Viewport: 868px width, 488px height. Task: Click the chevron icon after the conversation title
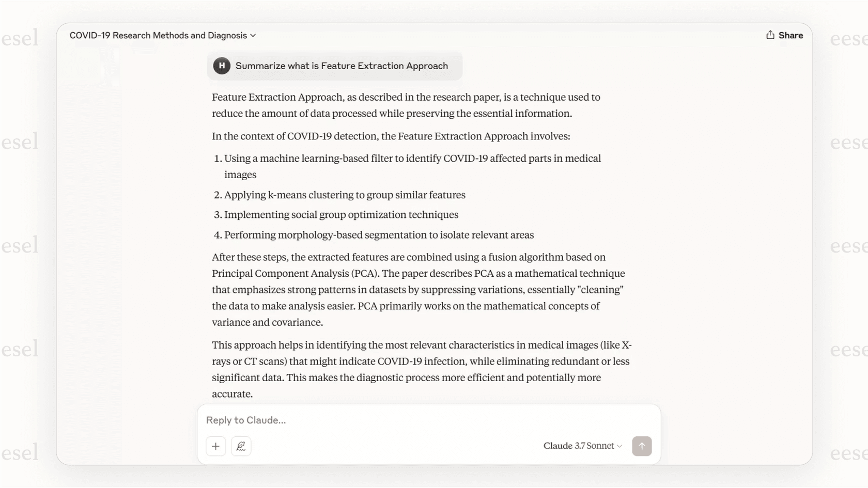tap(253, 35)
